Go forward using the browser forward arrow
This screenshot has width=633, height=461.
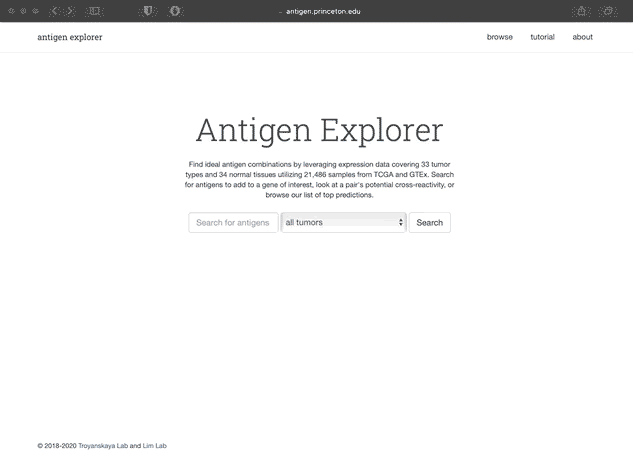(69, 11)
